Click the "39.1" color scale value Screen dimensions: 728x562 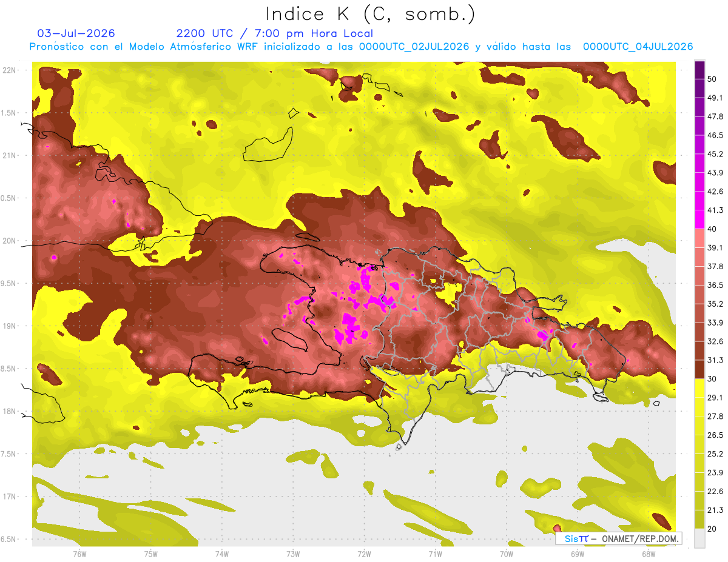715,247
